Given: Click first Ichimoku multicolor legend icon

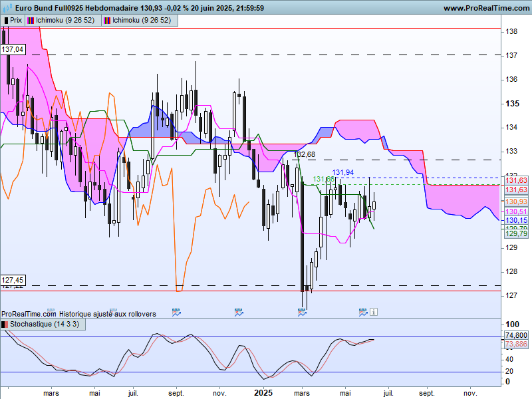Looking at the screenshot, I should [31, 21].
